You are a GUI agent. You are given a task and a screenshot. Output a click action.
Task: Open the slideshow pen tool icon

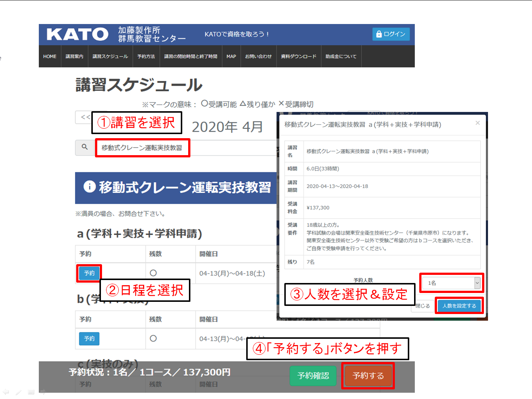pyautogui.click(x=18, y=392)
